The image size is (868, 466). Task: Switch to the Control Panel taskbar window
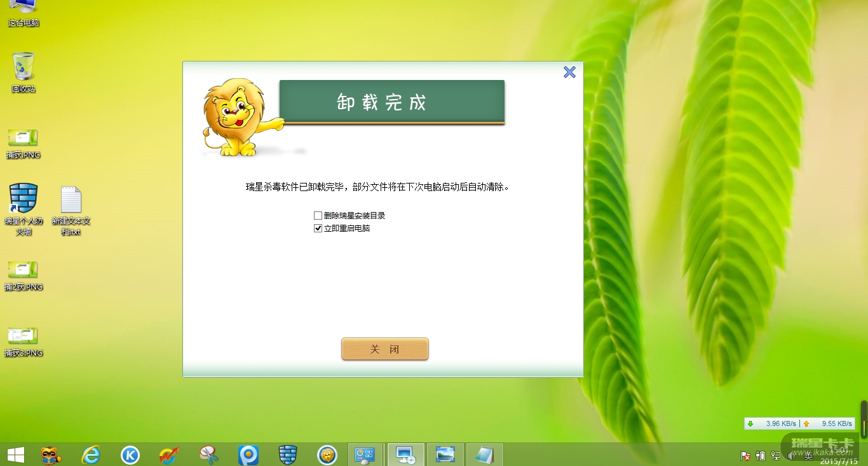(365, 455)
